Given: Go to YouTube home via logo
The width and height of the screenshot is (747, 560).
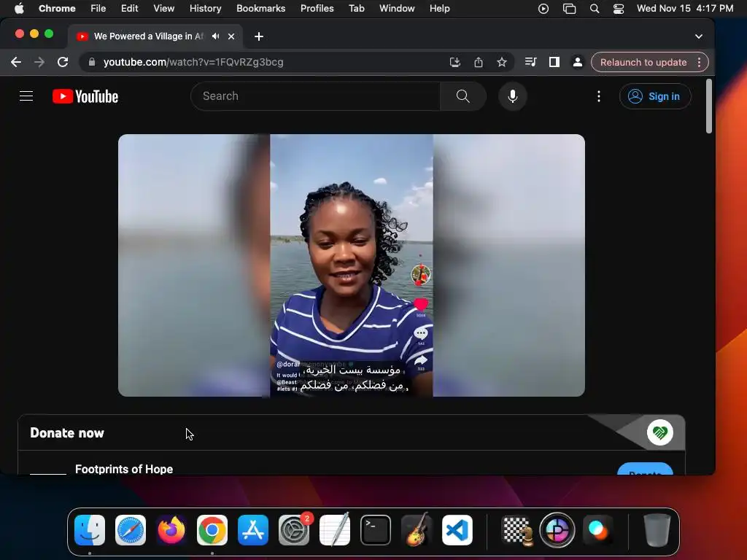Looking at the screenshot, I should click(x=85, y=96).
